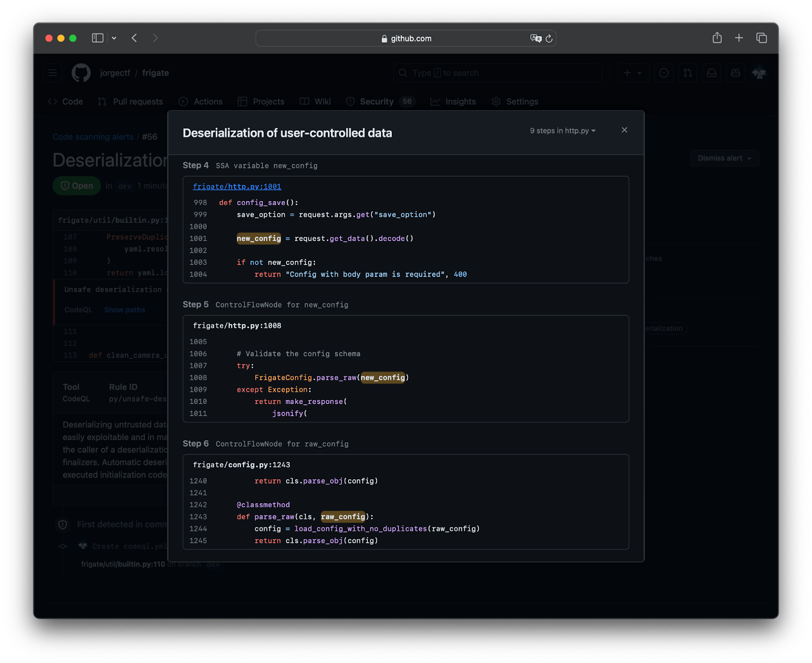The width and height of the screenshot is (812, 663).
Task: Open GitHub home via the Octocat logo
Action: point(81,73)
